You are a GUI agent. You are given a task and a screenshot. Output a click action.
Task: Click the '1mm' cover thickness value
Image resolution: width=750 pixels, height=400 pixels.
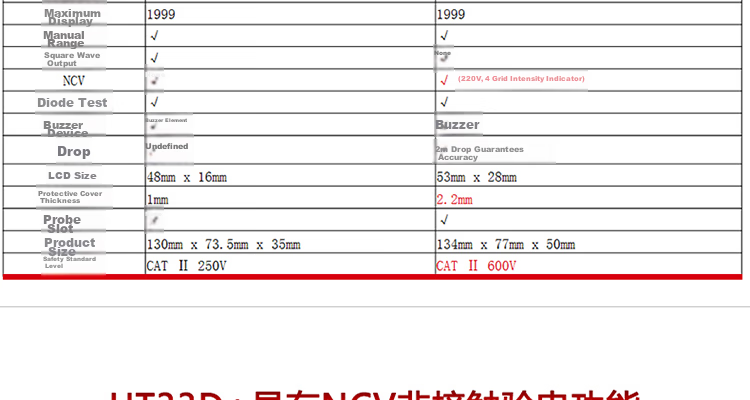[x=157, y=200]
